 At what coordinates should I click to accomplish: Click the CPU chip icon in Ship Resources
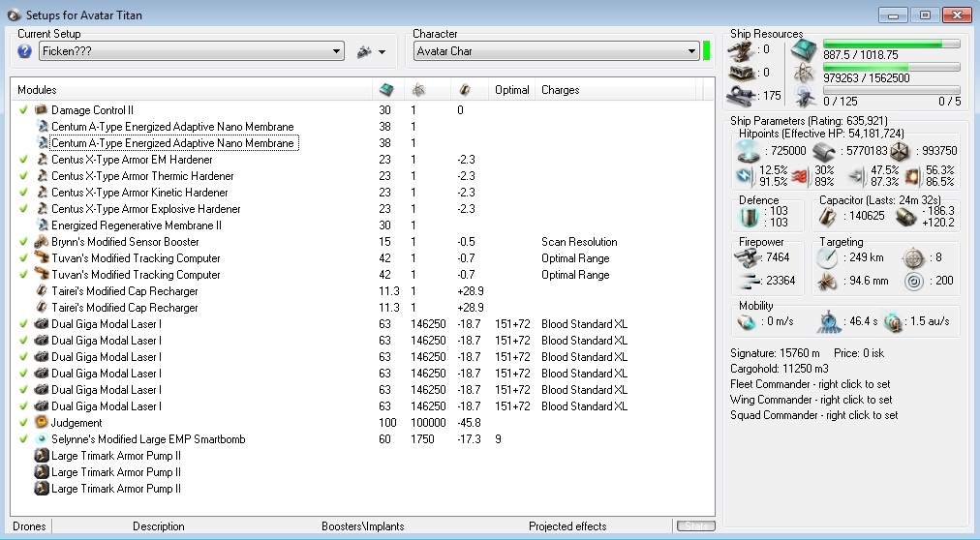tap(803, 50)
